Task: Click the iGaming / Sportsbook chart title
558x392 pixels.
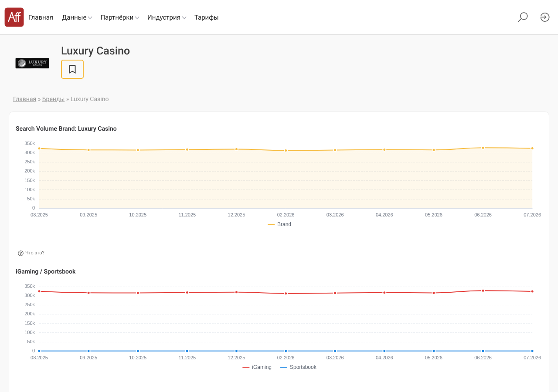Action: coord(46,271)
